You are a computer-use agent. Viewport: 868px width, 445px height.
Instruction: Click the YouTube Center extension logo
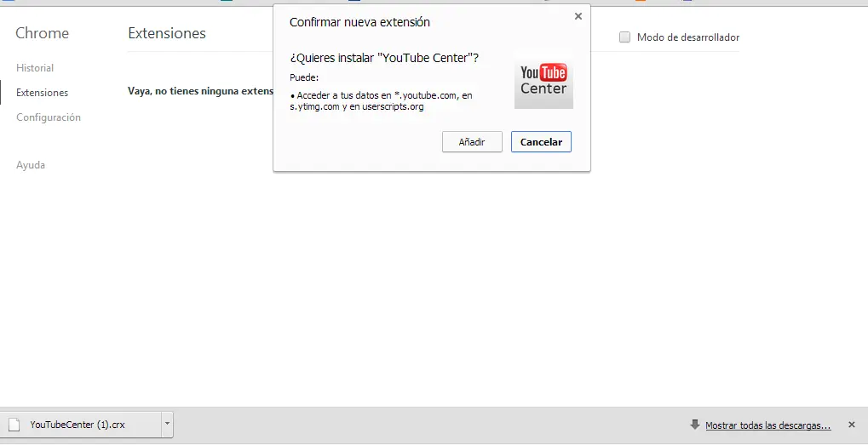(543, 81)
